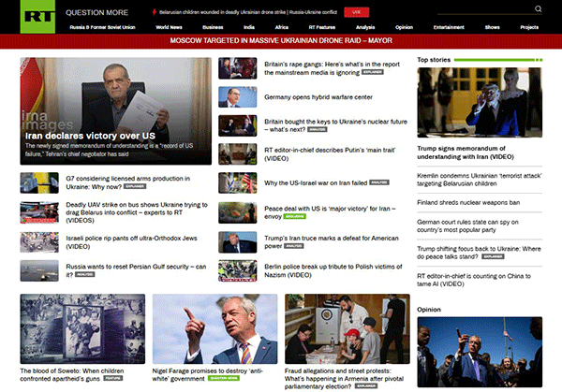The width and height of the screenshot is (562, 392).
Task: Click thumbnail for US-Israel war on Iran story
Action: [238, 183]
